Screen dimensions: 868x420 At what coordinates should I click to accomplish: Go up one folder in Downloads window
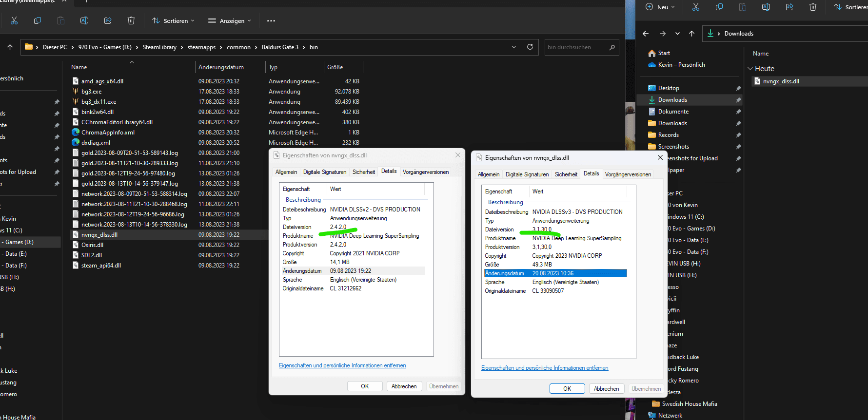click(x=691, y=34)
